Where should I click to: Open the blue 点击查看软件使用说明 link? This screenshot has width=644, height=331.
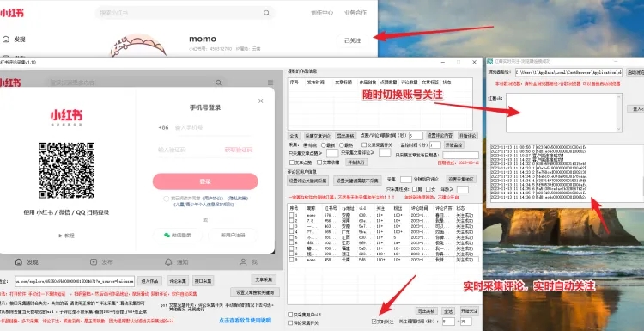tap(245, 320)
